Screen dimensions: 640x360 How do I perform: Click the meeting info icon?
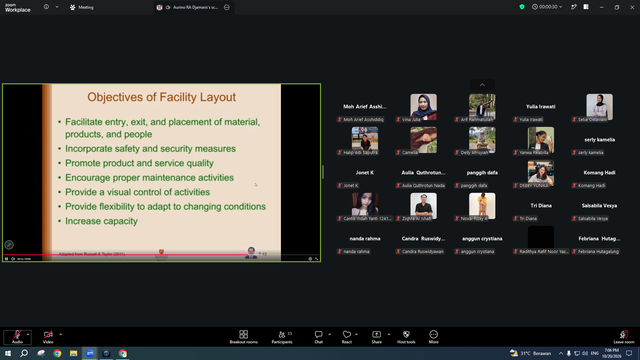(46, 7)
